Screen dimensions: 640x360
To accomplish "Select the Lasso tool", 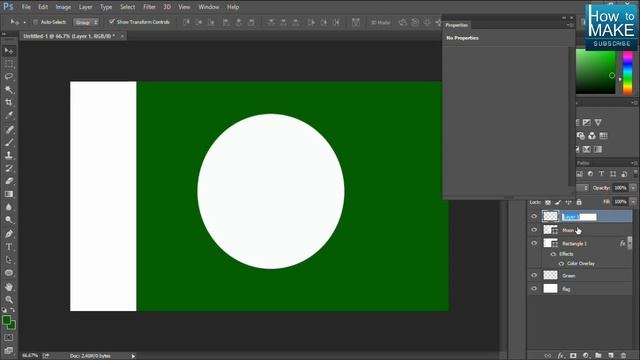I will click(x=9, y=77).
